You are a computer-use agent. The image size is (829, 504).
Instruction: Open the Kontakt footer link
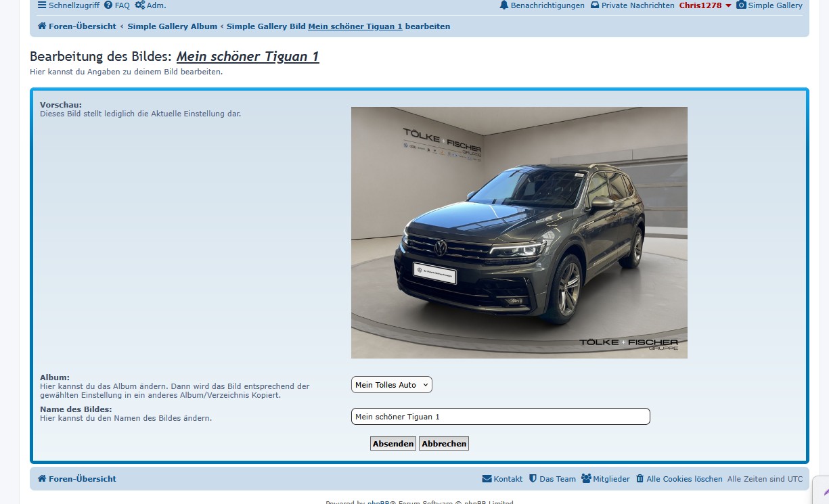[x=508, y=479]
